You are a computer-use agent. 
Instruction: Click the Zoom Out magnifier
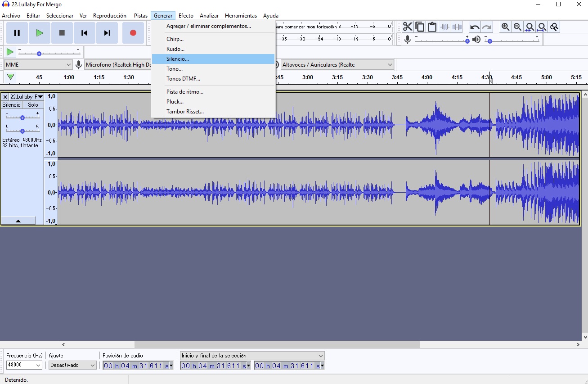point(517,27)
